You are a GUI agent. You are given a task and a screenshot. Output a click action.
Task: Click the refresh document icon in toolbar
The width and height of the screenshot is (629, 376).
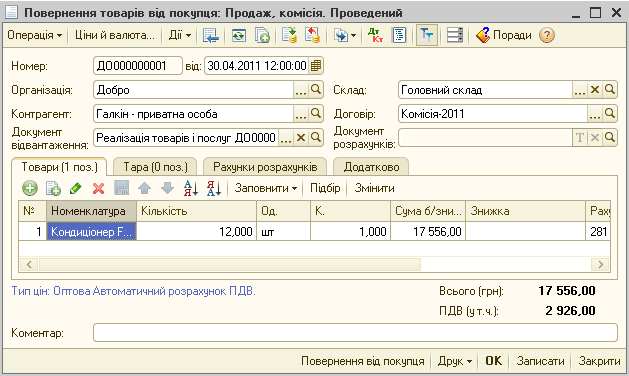[x=239, y=35]
